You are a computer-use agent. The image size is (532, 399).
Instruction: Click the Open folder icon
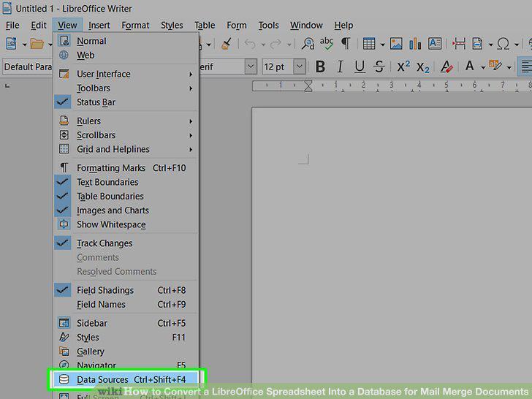pos(37,44)
